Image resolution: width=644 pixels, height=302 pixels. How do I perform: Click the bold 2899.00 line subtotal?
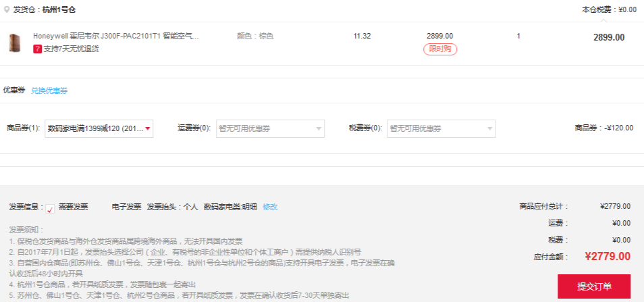[x=609, y=37]
